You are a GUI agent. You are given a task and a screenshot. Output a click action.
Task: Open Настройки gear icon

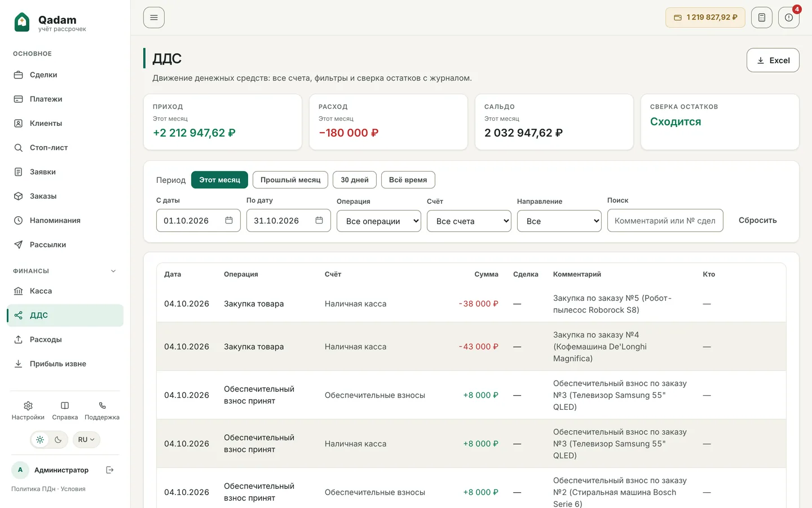coord(28,406)
